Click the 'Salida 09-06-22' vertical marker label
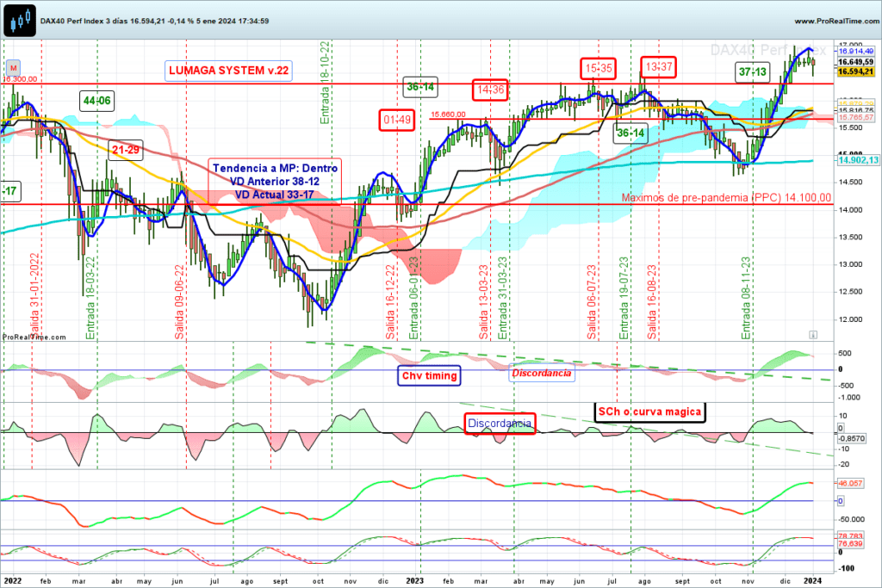Image resolution: width=882 pixels, height=588 pixels. [x=179, y=302]
